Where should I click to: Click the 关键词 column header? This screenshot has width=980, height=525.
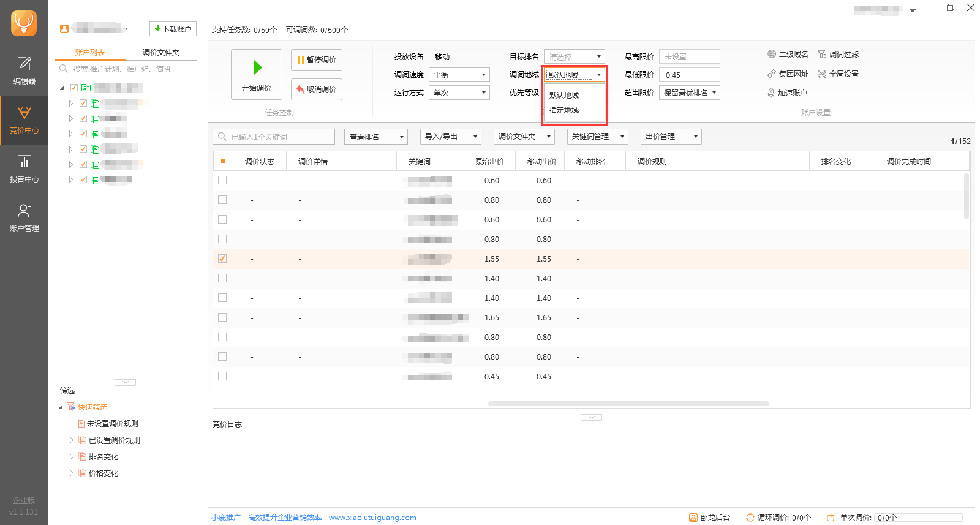click(x=420, y=162)
